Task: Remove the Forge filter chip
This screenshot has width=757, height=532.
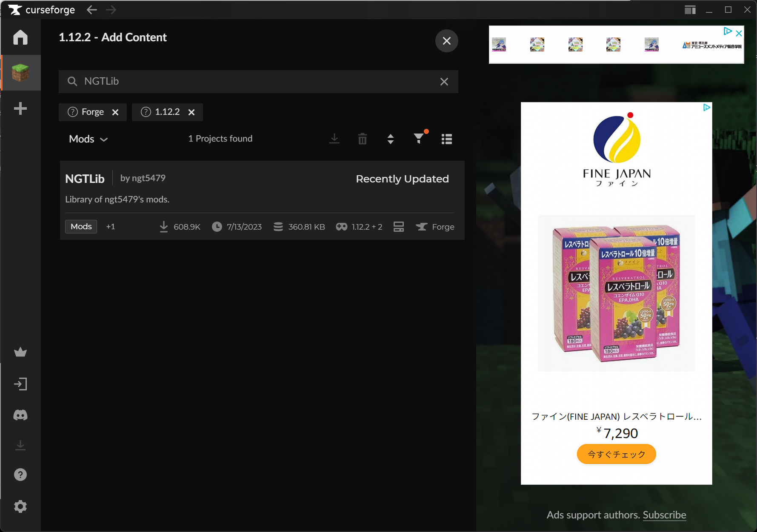Action: 115,112
